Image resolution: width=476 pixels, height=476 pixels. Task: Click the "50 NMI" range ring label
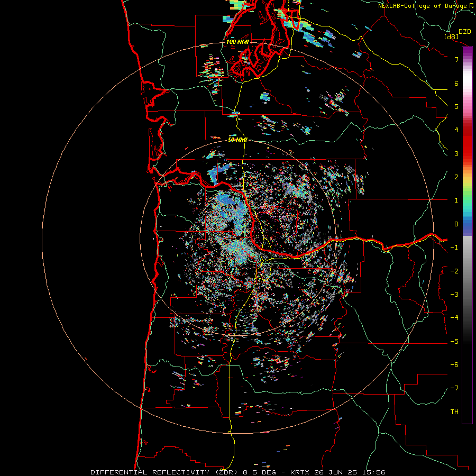[237, 140]
